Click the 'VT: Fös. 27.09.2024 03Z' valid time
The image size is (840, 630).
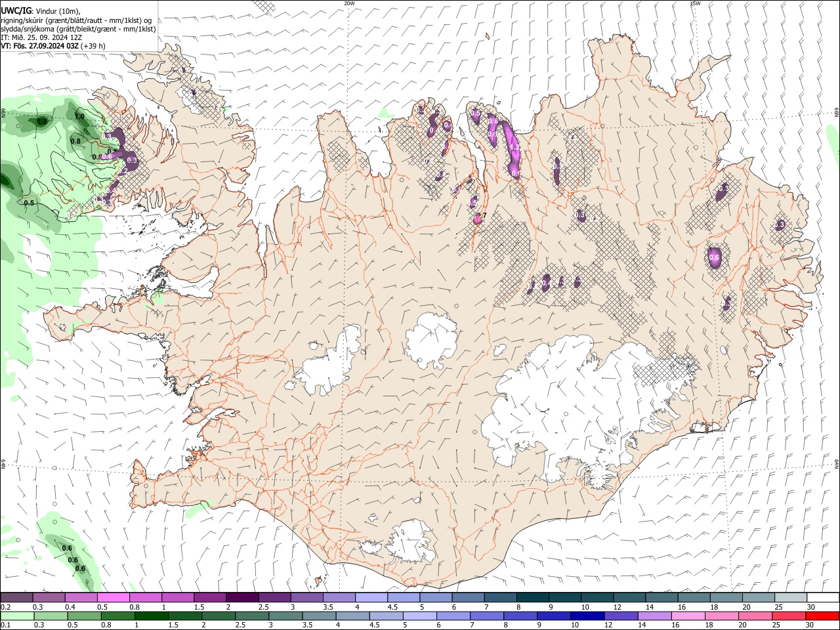[40, 46]
